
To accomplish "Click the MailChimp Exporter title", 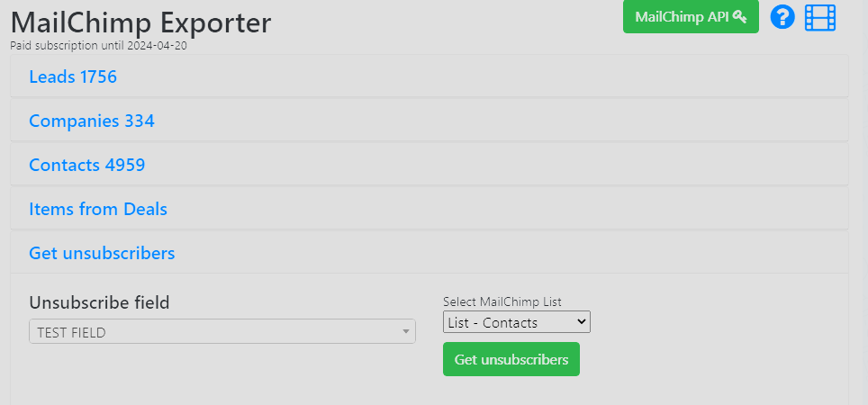I will [140, 22].
